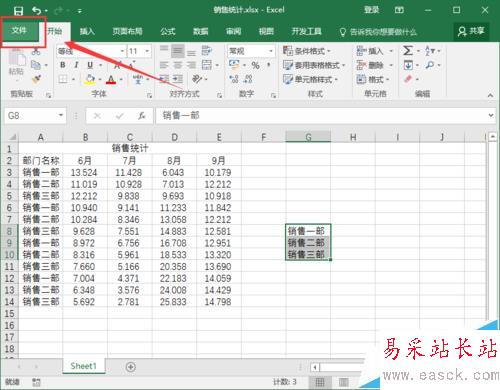500x390 pixels.
Task: Click the percent style icon
Action: pyautogui.click(x=256, y=65)
